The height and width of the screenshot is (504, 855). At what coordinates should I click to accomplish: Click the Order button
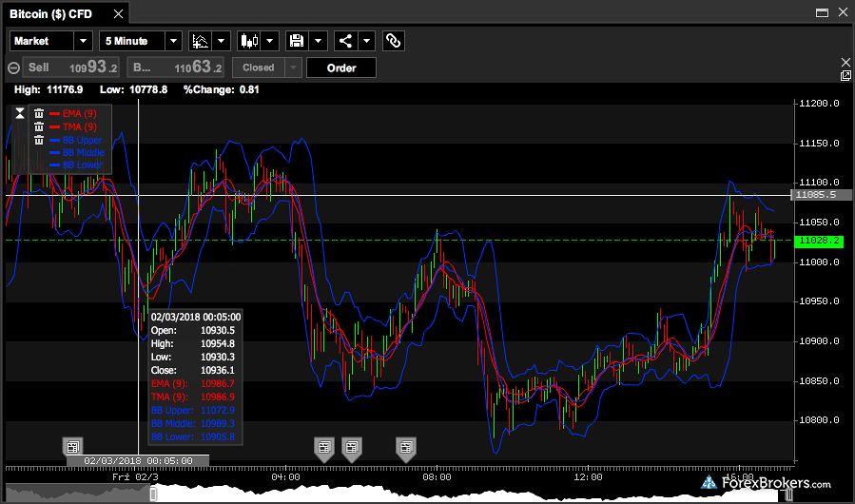click(x=341, y=68)
